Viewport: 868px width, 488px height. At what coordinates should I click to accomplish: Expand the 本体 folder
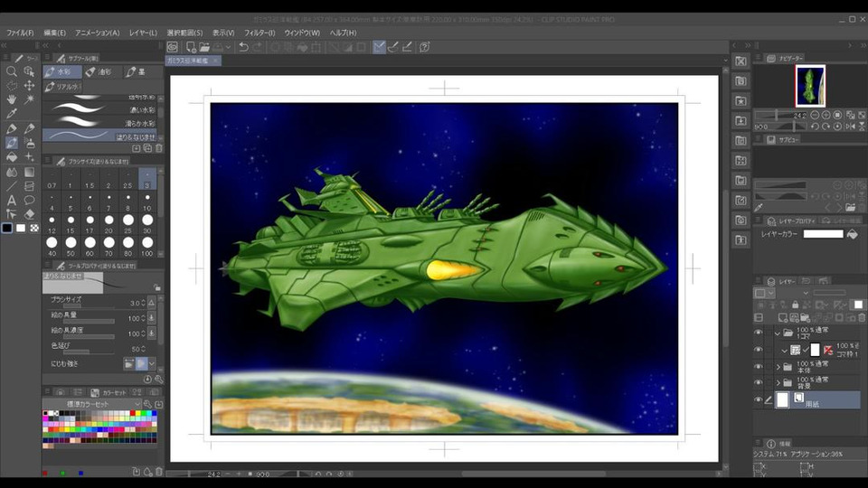[778, 366]
